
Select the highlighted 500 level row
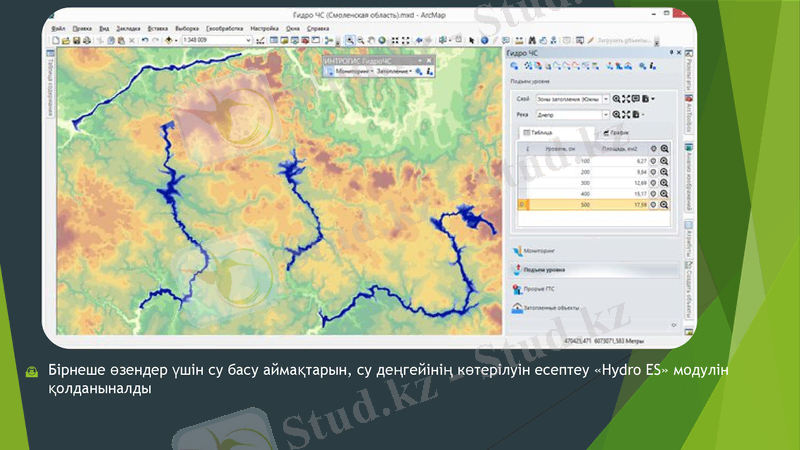[x=593, y=205]
